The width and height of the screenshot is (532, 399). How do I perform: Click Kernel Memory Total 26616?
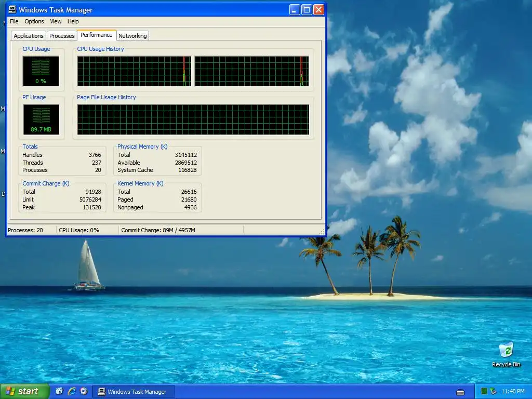tap(189, 192)
